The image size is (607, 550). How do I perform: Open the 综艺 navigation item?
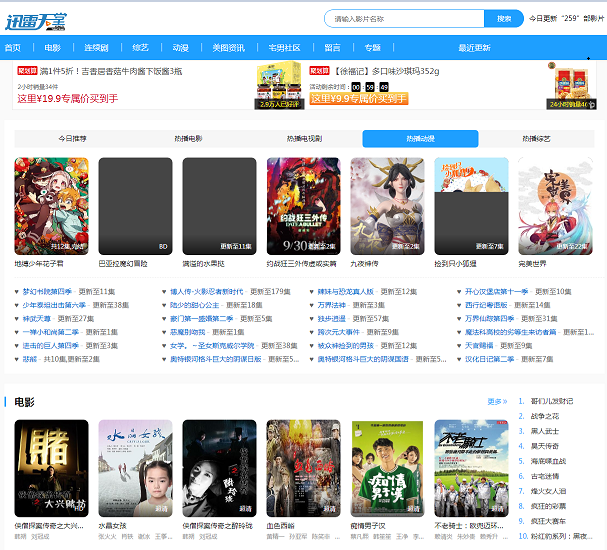point(140,47)
